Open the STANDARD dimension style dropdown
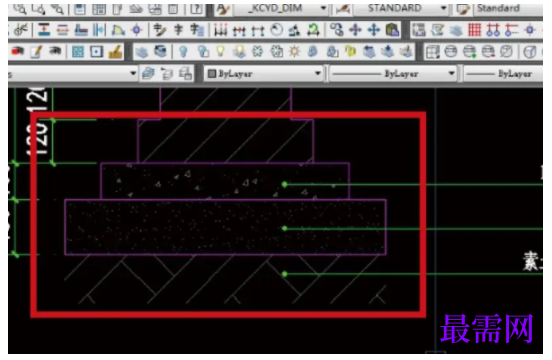Viewport: 552px width, 360px height. click(x=444, y=8)
